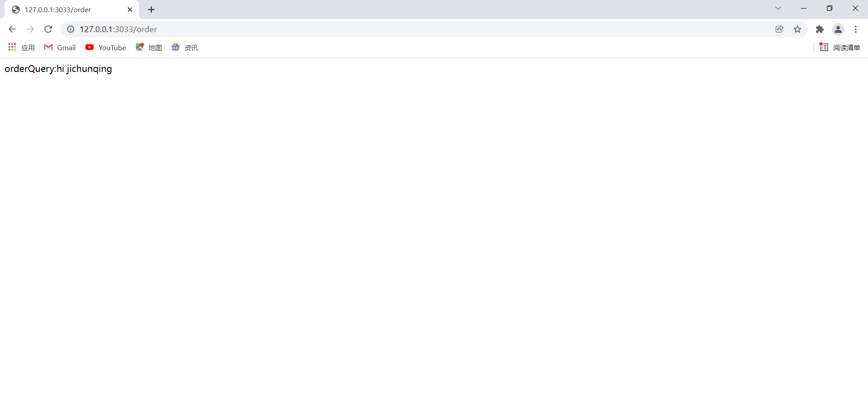This screenshot has height=420, width=868.
Task: Bookmark this tab with the star
Action: click(797, 29)
